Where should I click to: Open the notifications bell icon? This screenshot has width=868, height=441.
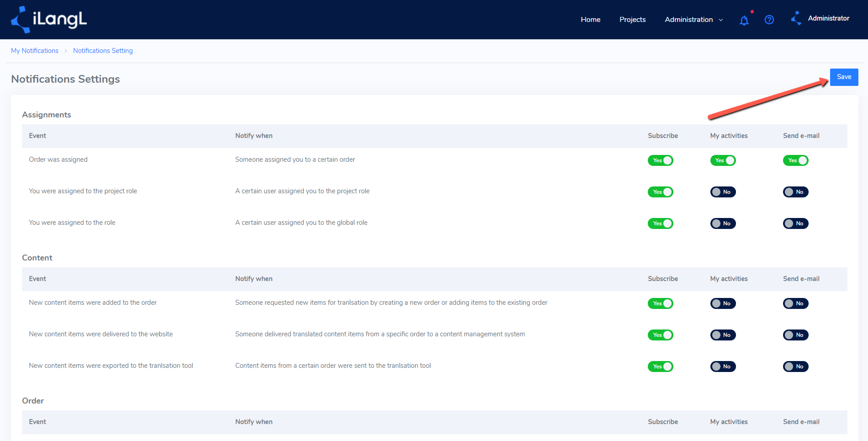coord(744,20)
